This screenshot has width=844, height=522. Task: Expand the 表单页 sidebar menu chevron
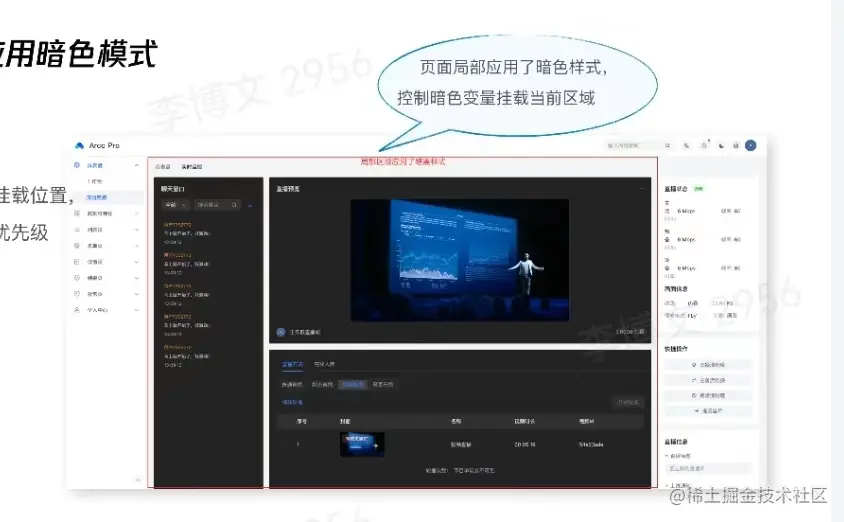pyautogui.click(x=137, y=246)
